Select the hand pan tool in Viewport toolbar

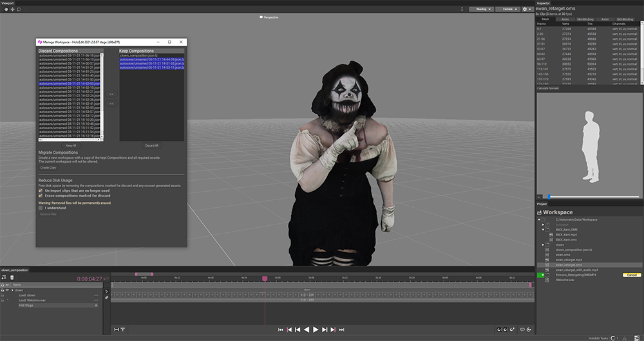coord(6,10)
